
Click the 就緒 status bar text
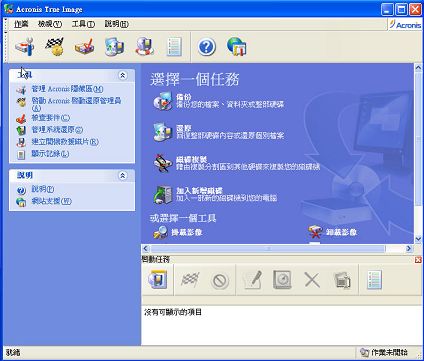click(x=13, y=352)
